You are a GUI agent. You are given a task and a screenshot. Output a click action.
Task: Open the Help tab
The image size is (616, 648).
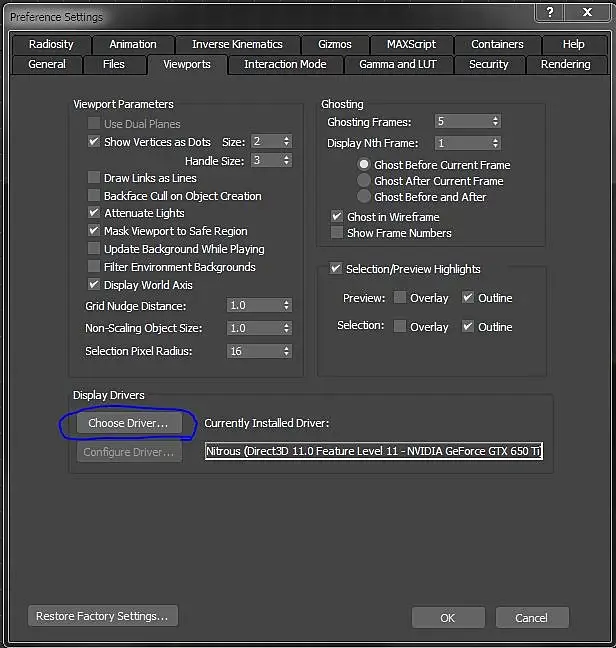pos(574,44)
